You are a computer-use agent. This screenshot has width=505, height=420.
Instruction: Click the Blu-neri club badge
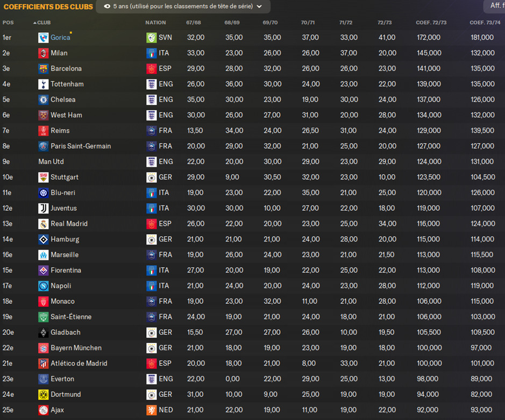[43, 193]
